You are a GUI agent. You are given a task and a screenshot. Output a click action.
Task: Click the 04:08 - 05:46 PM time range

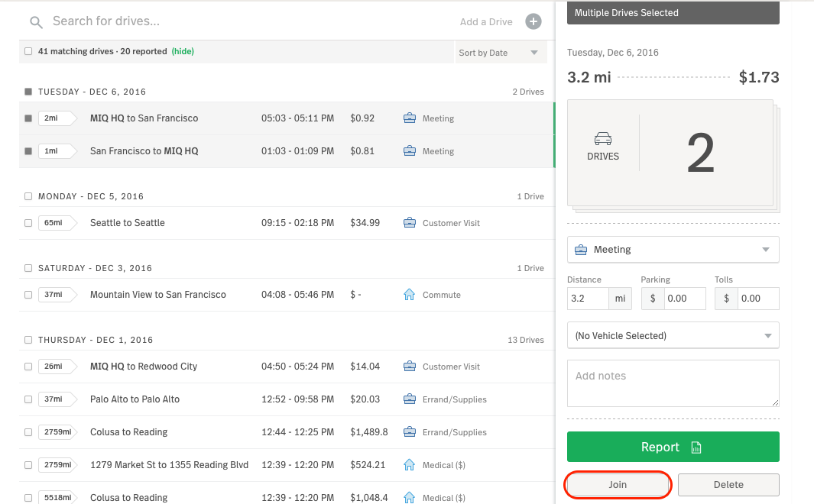pyautogui.click(x=297, y=295)
